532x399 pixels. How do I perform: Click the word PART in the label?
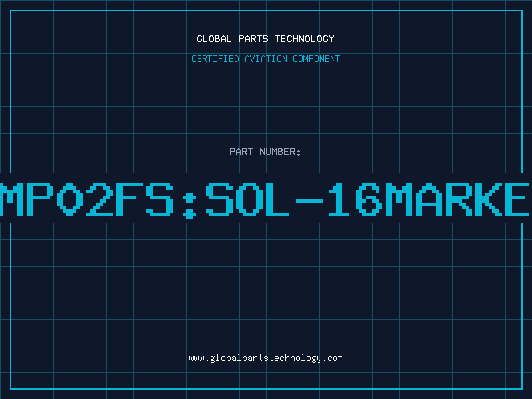(241, 152)
